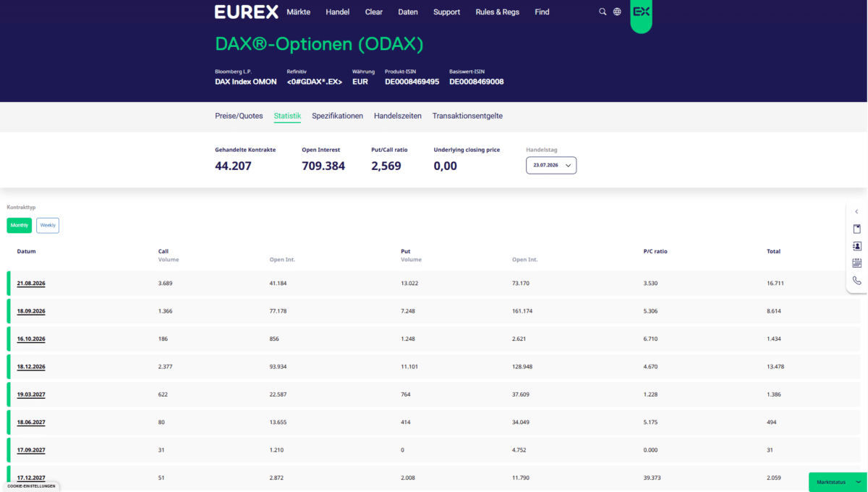Select the Statistik tab

click(x=287, y=116)
